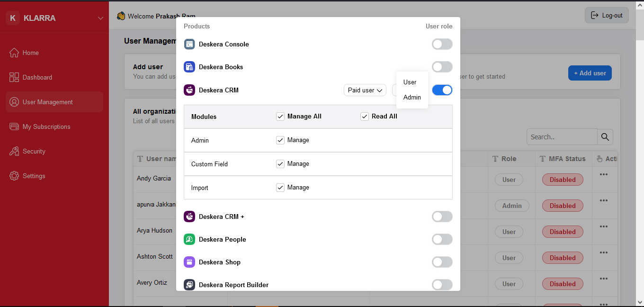Turn on the Deskera Books switch
The height and width of the screenshot is (307, 644).
442,67
